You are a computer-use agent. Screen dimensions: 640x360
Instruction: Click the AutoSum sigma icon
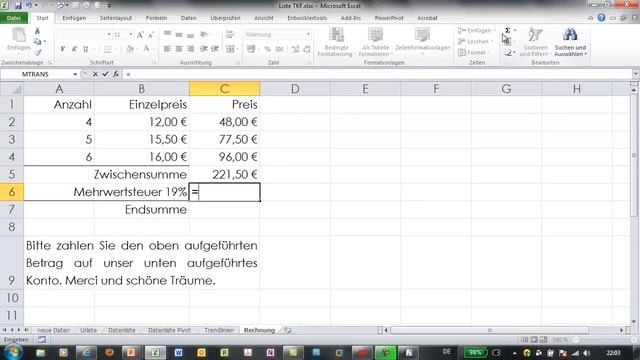tap(507, 31)
